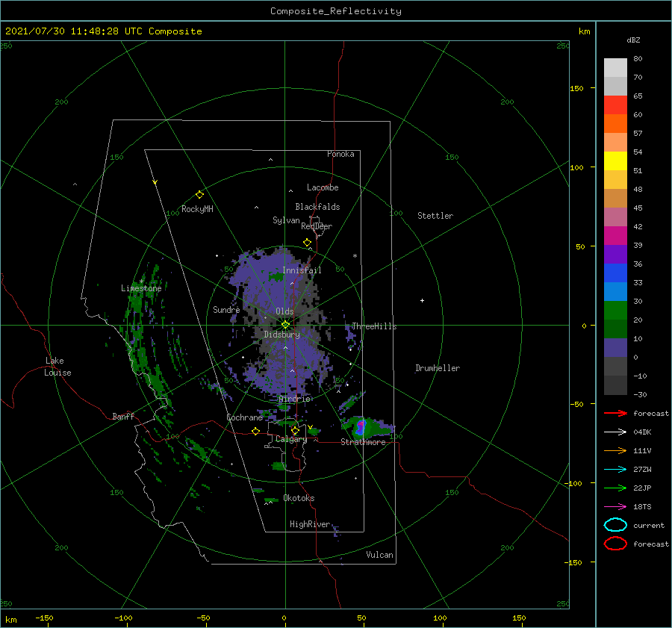The image size is (672, 628).
Task: Click the yellow 150 tick on right axis
Action: pyautogui.click(x=576, y=88)
